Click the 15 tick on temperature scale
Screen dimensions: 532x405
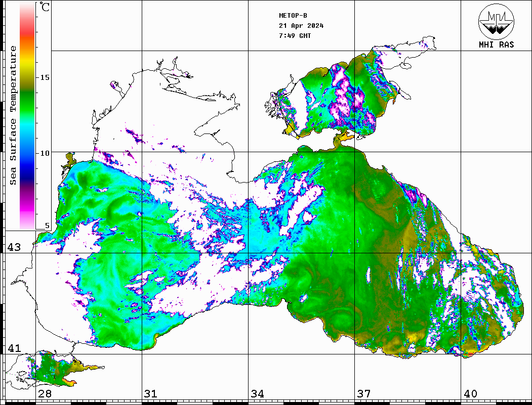coord(45,77)
